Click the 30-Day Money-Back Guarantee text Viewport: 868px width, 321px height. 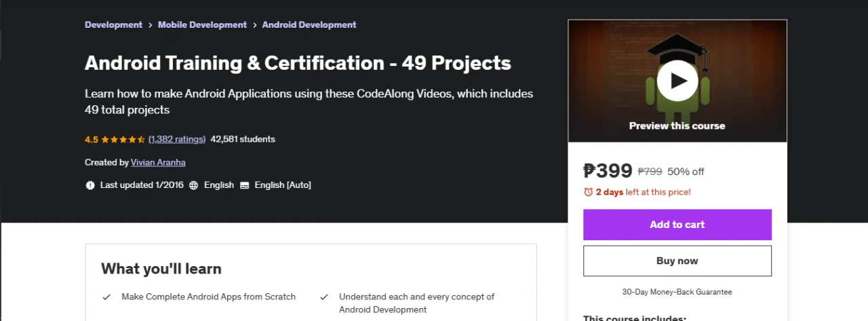pyautogui.click(x=677, y=292)
